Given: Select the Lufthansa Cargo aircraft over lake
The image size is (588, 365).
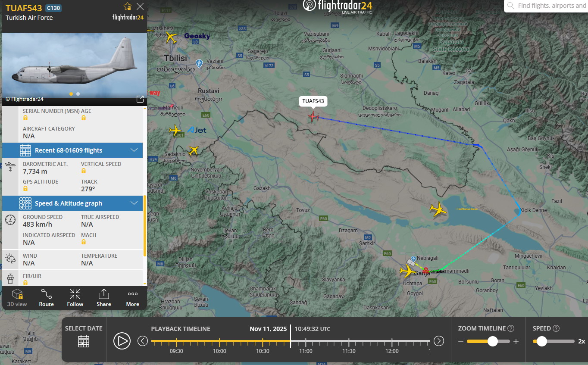Looking at the screenshot, I should click(x=438, y=209).
